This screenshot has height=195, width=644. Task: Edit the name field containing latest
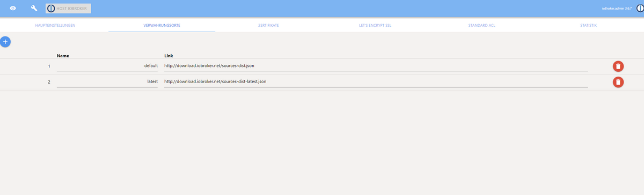107,82
